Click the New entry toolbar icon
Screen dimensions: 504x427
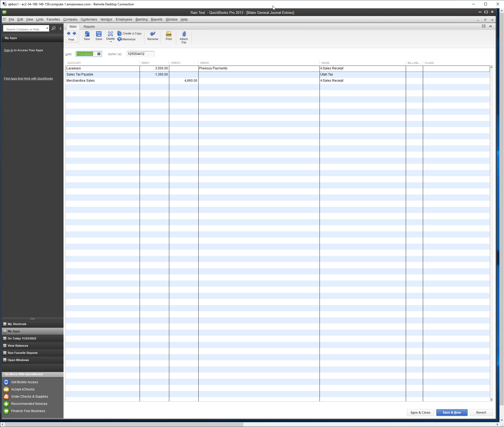[x=87, y=34]
